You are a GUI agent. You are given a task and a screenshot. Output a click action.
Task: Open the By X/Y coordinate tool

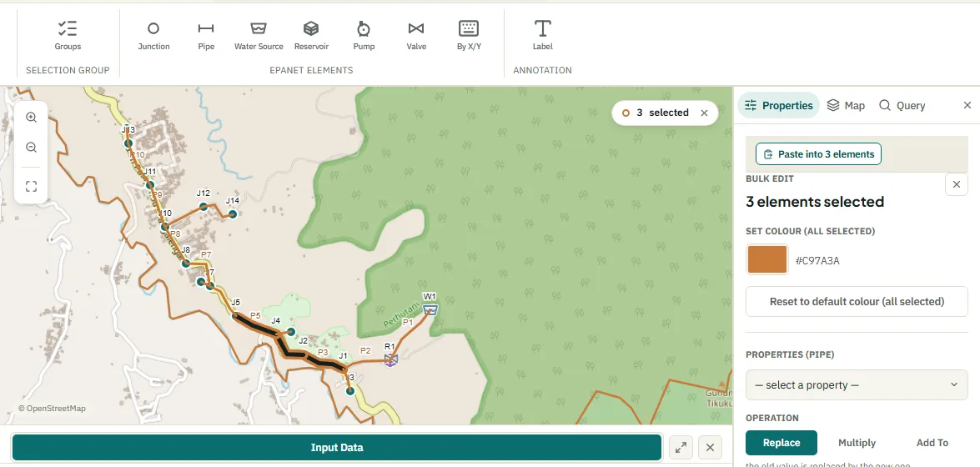[469, 36]
